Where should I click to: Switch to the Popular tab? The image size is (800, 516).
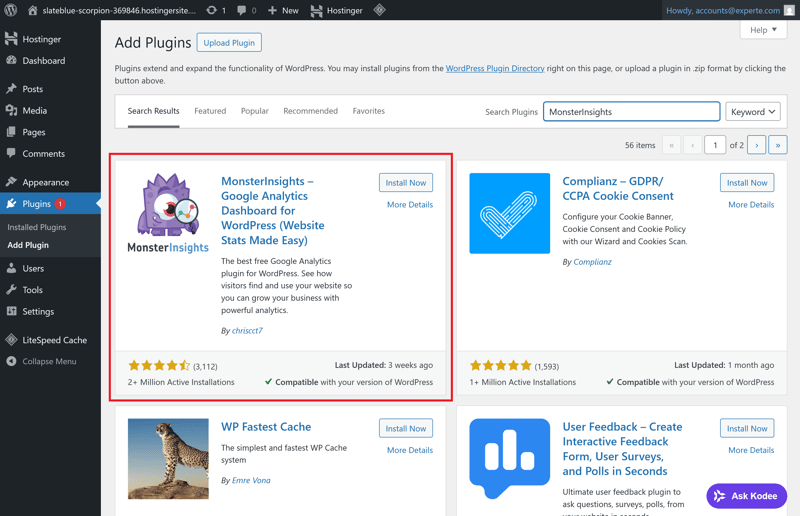[254, 111]
